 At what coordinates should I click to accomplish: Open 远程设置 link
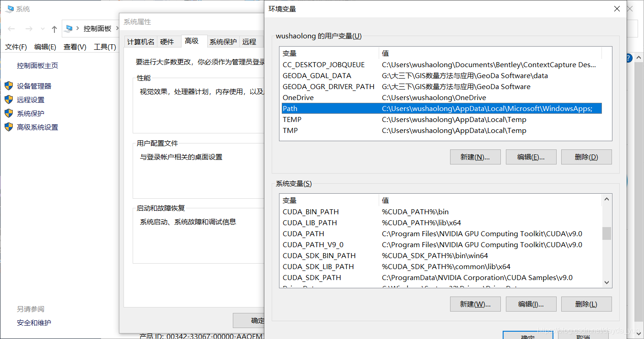31,100
